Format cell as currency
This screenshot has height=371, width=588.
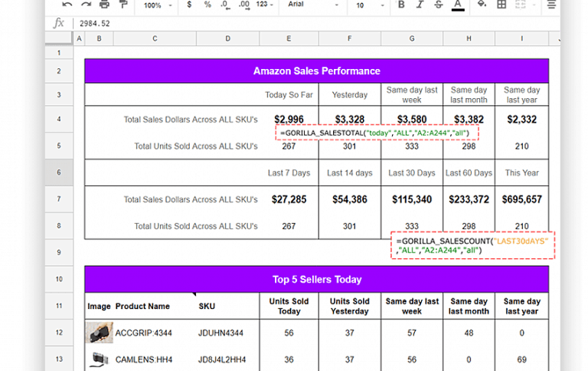[x=188, y=5]
